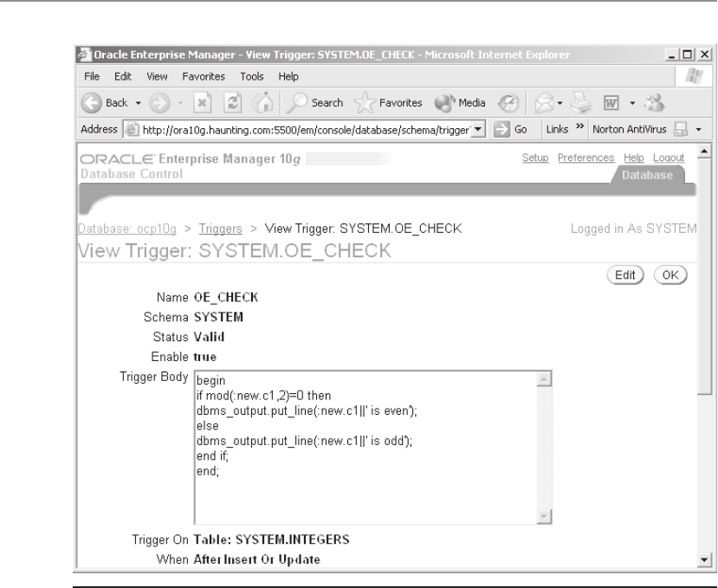Click the Enable value true
The height and width of the screenshot is (588, 718).
pos(204,357)
